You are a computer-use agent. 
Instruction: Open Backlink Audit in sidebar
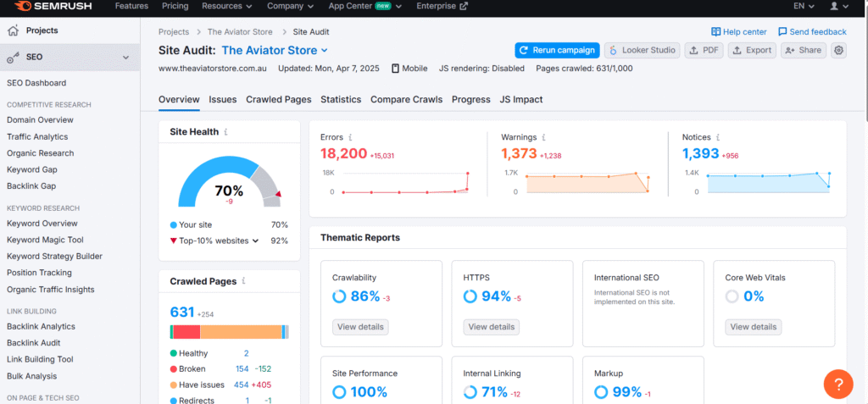click(x=34, y=342)
